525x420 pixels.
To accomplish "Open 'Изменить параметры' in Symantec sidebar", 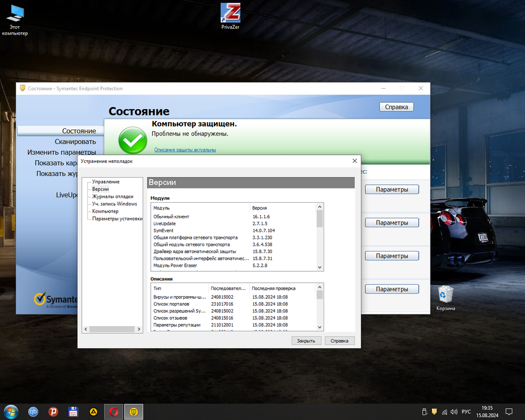I will coord(61,152).
